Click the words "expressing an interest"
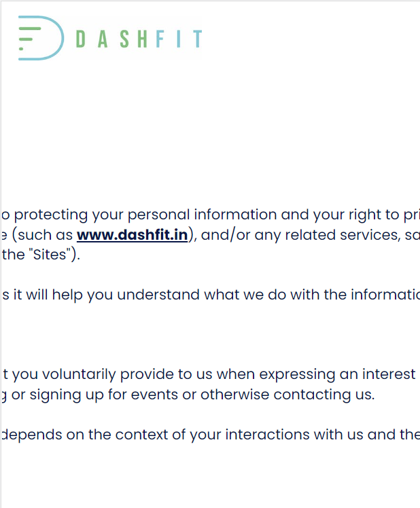Image resolution: width=420 pixels, height=508 pixels. 337,374
